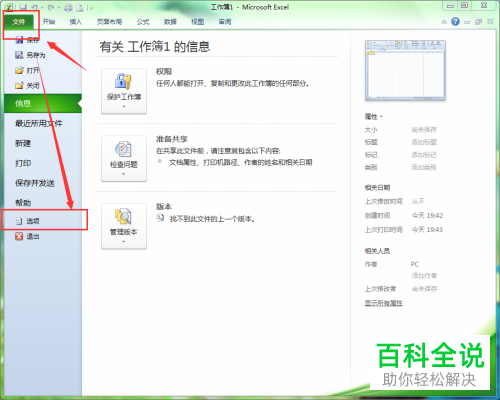Viewport: 500px width, 400px height.
Task: Open the Redo history dropdown arrow
Action: pos(58,7)
